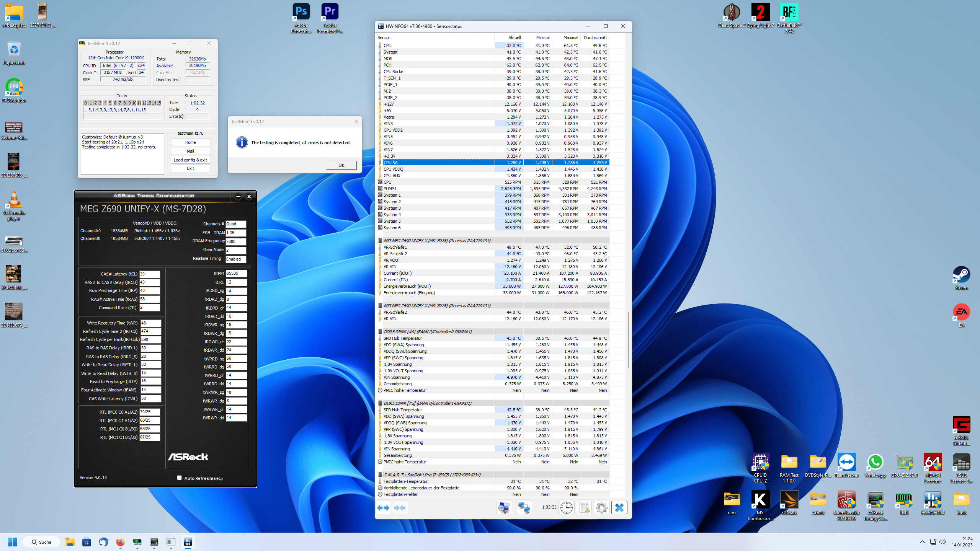
Task: Select the AIDA64 Extreme desktop icon
Action: tap(933, 469)
